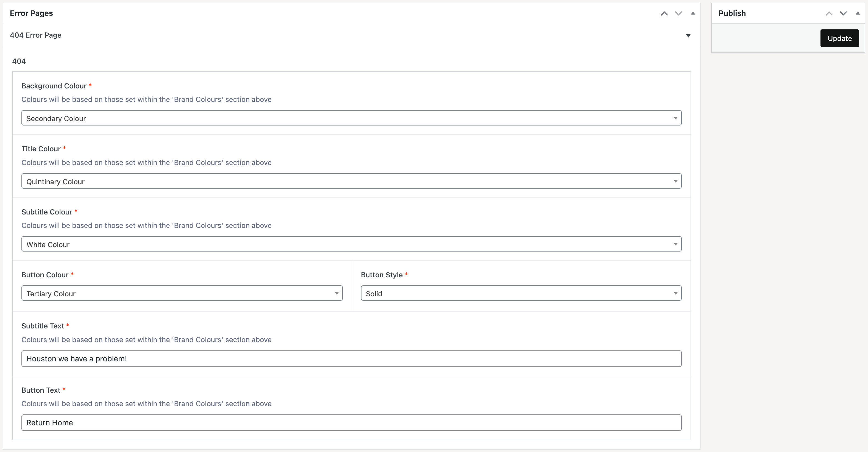
Task: Move Publish panel down arrow
Action: click(843, 13)
